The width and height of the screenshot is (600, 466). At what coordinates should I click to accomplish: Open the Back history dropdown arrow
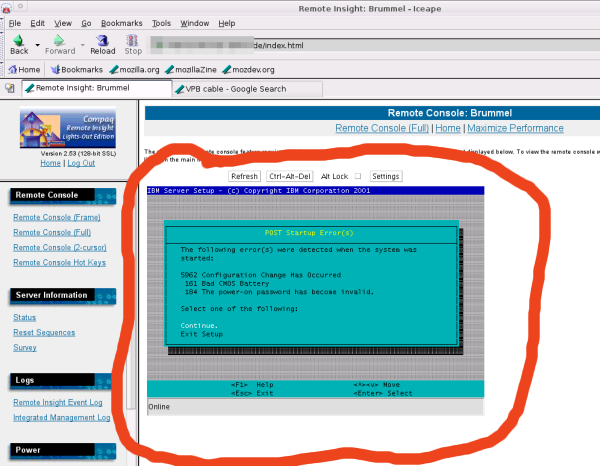click(x=38, y=45)
